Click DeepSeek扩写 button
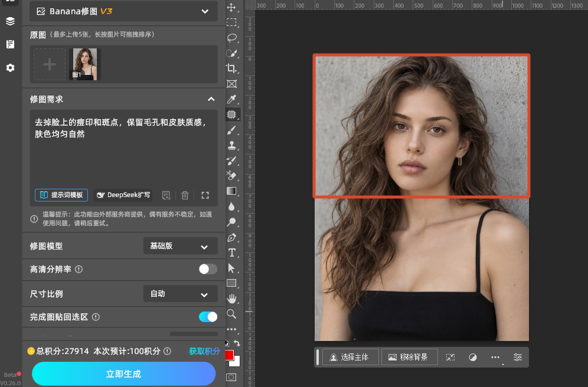The image size is (588, 387). coord(123,195)
